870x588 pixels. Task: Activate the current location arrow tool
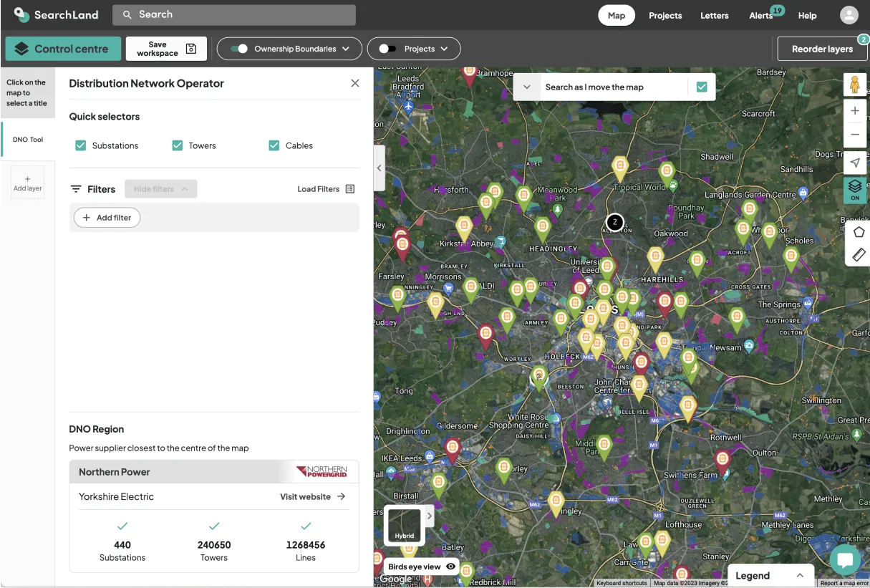(x=854, y=162)
